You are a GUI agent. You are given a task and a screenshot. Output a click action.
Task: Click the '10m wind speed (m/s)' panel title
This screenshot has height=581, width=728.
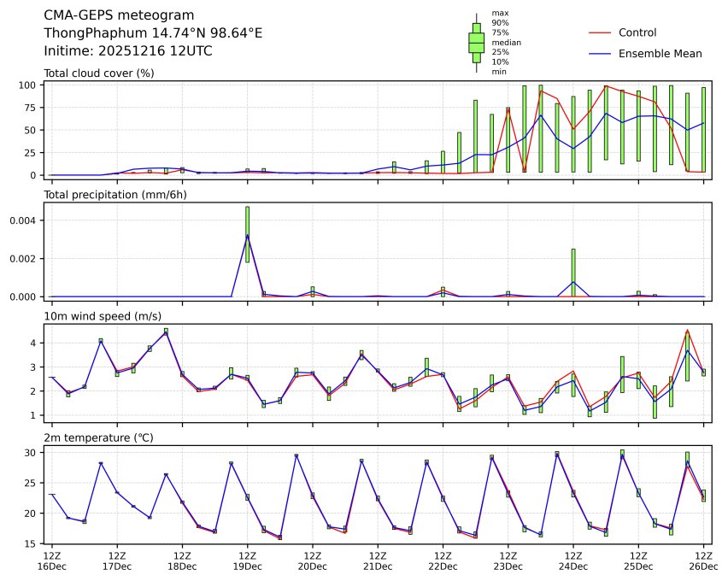(103, 316)
